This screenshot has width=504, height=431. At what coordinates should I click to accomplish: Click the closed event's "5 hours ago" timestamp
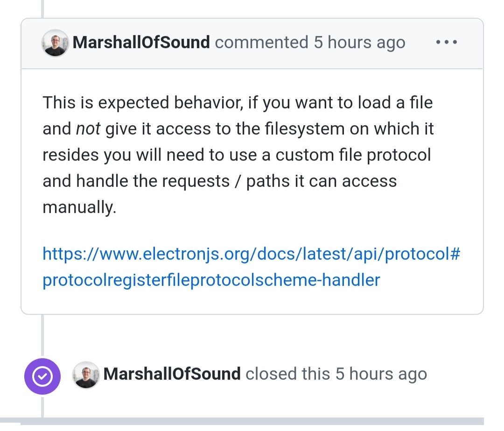[x=381, y=374]
